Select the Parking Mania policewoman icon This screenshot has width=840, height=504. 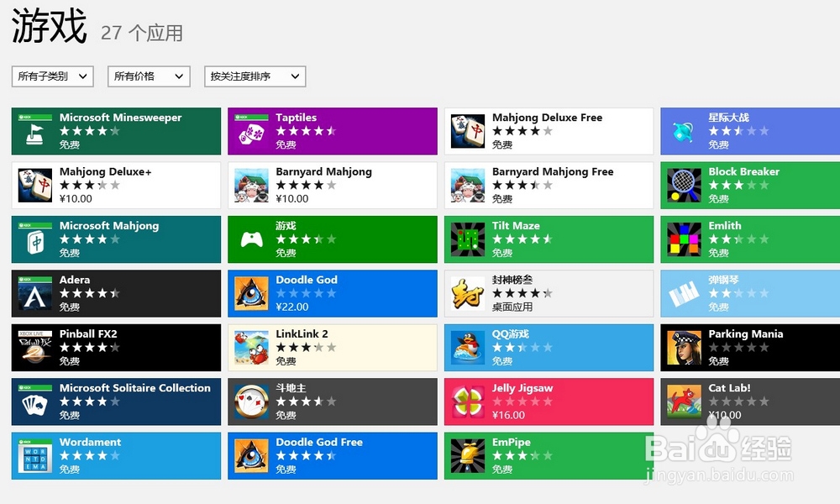click(x=684, y=347)
